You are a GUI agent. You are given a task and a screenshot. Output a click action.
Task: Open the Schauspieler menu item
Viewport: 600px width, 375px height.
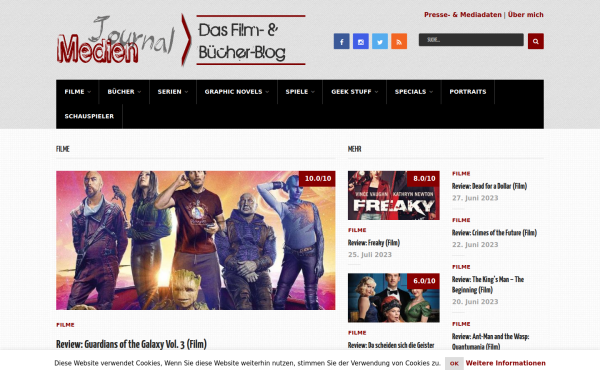tap(89, 116)
